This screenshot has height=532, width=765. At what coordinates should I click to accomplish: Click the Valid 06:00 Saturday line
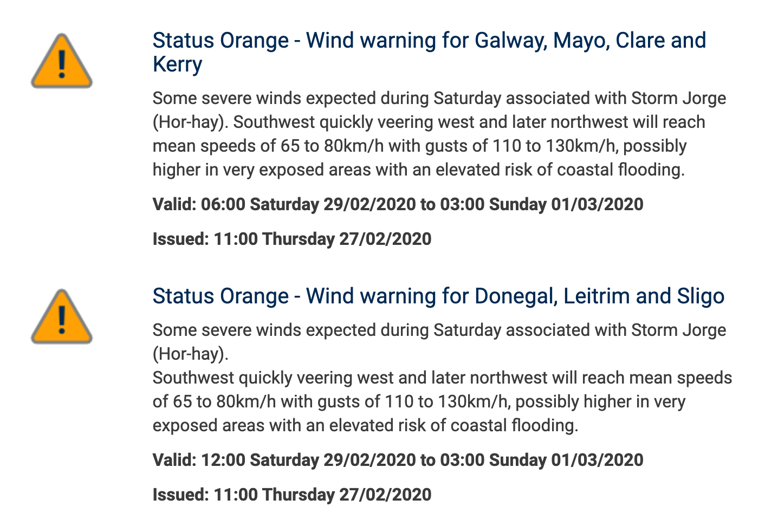click(398, 204)
